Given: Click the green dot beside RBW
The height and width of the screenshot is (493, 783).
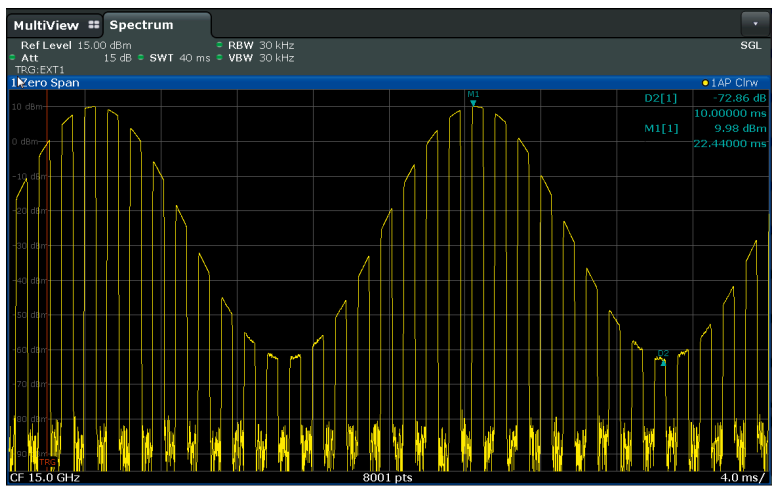Looking at the screenshot, I should pyautogui.click(x=218, y=46).
